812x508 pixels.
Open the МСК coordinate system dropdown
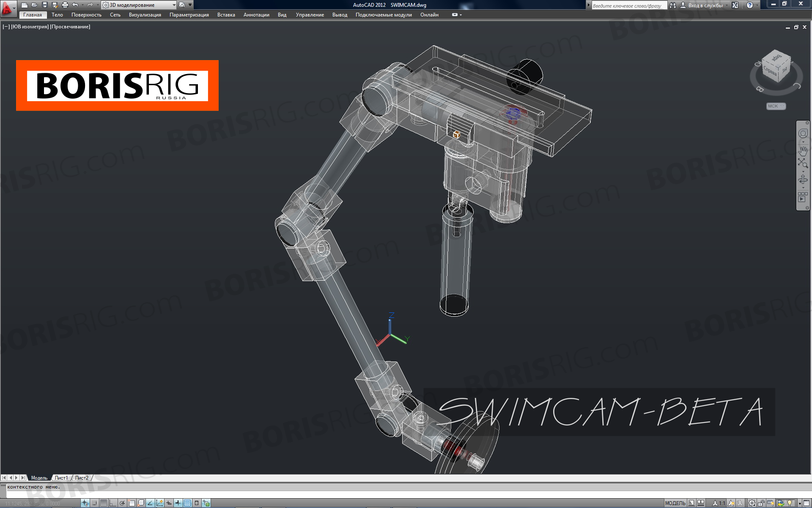(776, 106)
